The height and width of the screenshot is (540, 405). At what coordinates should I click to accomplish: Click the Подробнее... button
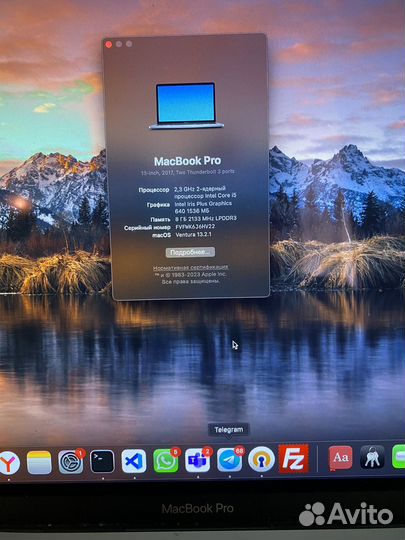click(190, 252)
